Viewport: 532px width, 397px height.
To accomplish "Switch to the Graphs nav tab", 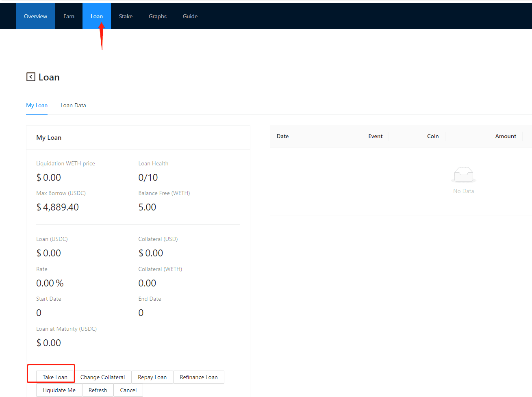I will (x=158, y=16).
